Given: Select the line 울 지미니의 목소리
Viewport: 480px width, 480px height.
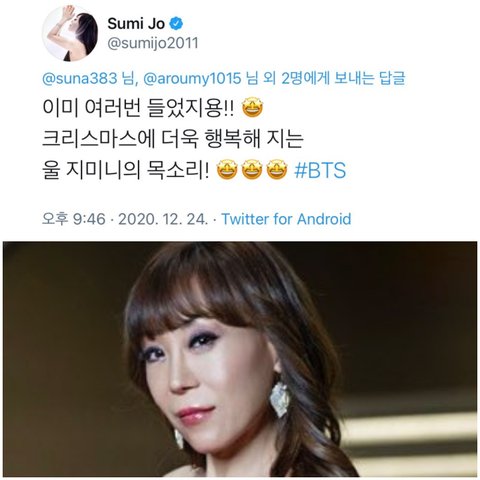Looking at the screenshot, I should pos(126,170).
